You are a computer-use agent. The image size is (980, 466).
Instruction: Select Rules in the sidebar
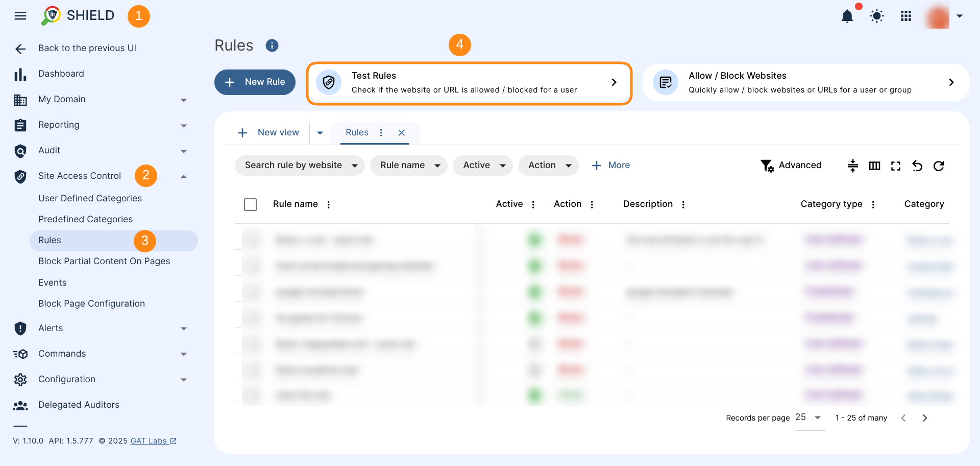tap(113, 241)
